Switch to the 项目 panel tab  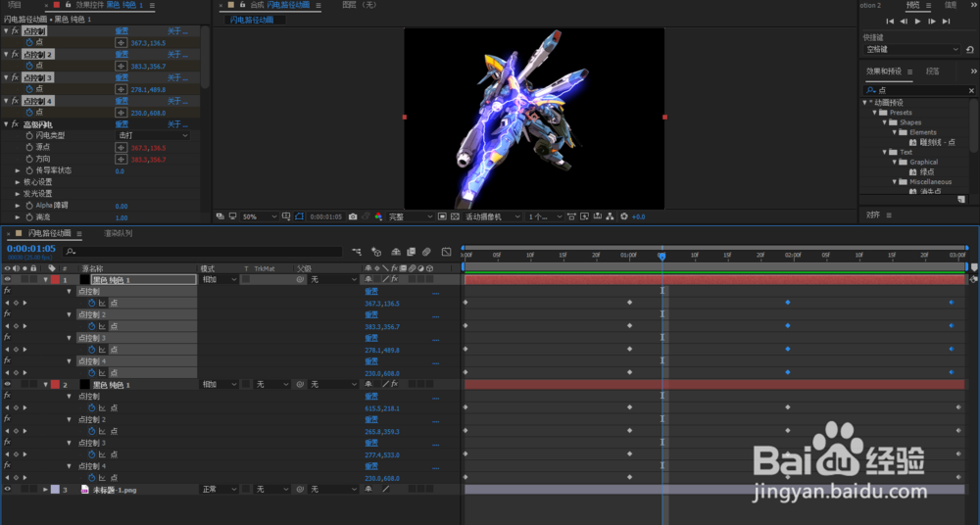click(x=15, y=5)
